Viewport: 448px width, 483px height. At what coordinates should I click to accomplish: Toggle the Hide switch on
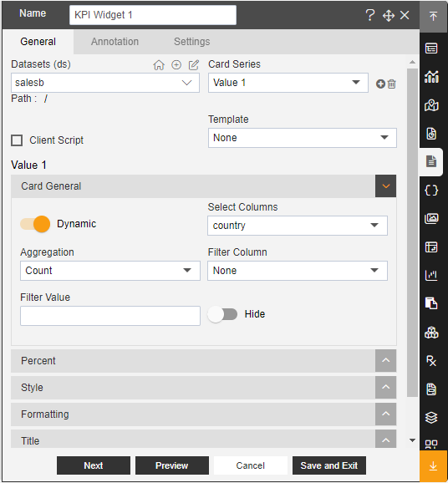point(222,314)
